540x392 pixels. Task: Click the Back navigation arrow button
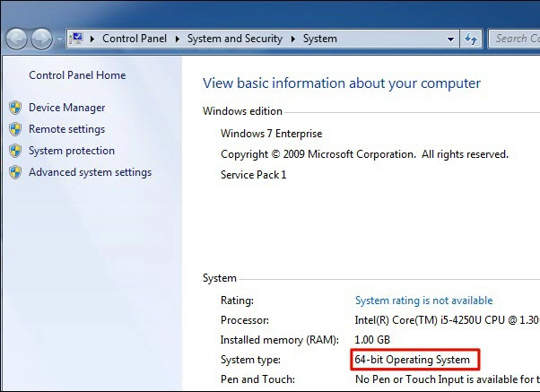click(x=16, y=39)
